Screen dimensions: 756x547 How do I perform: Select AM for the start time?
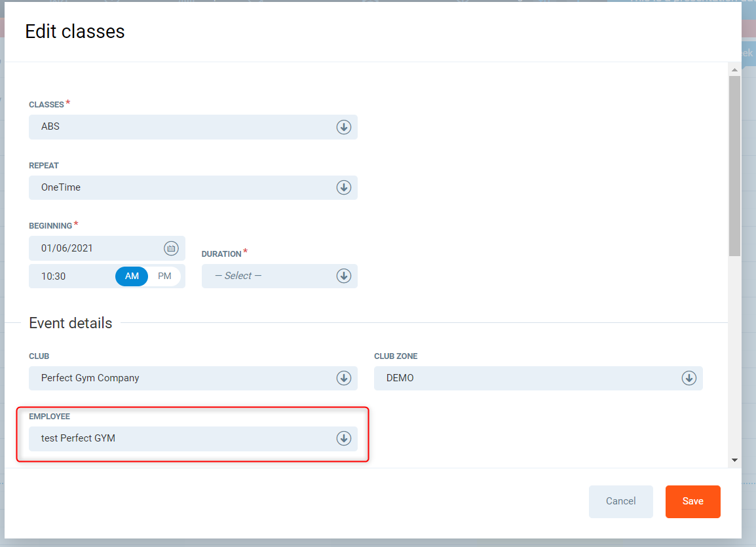132,276
